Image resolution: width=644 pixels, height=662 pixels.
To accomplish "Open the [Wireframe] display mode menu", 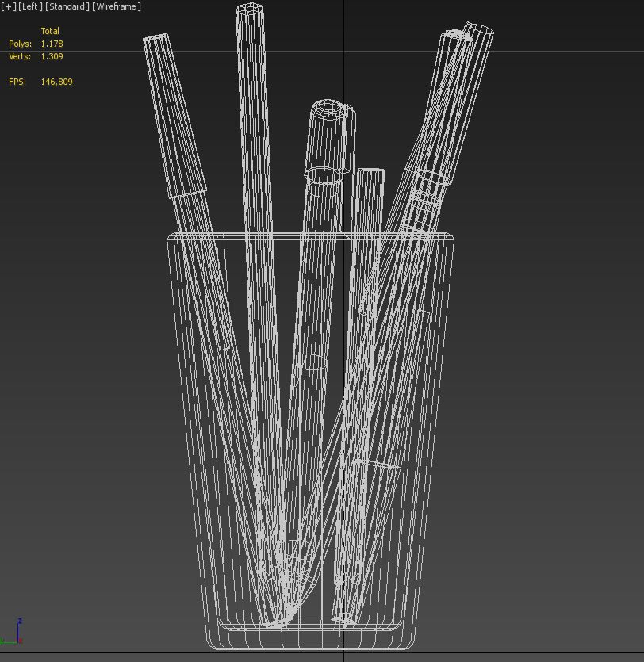I will click(x=117, y=7).
